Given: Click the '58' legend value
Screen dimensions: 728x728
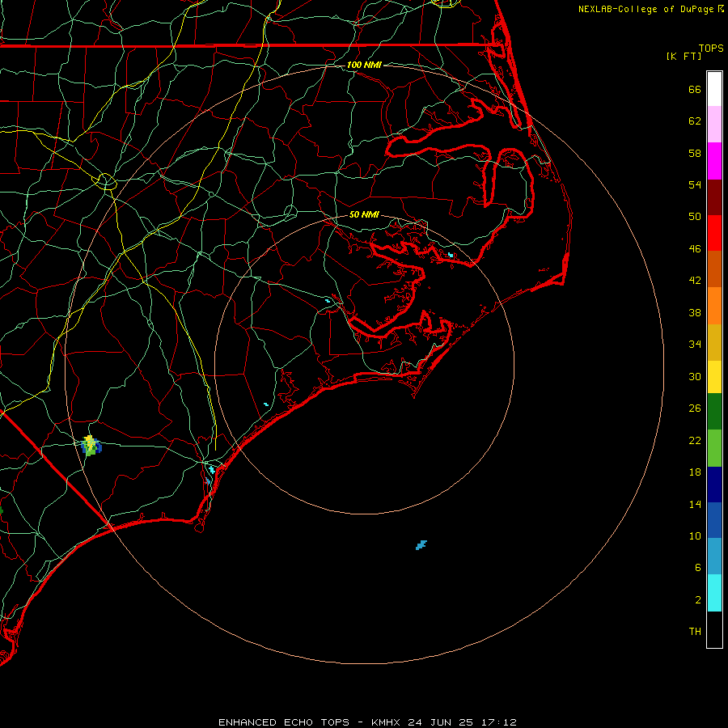Looking at the screenshot, I should tap(695, 153).
